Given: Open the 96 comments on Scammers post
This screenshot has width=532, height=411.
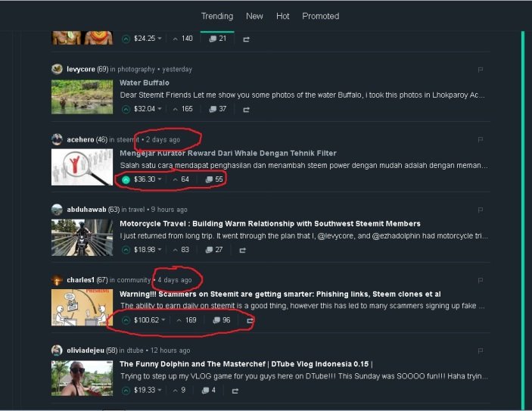Looking at the screenshot, I should 222,320.
